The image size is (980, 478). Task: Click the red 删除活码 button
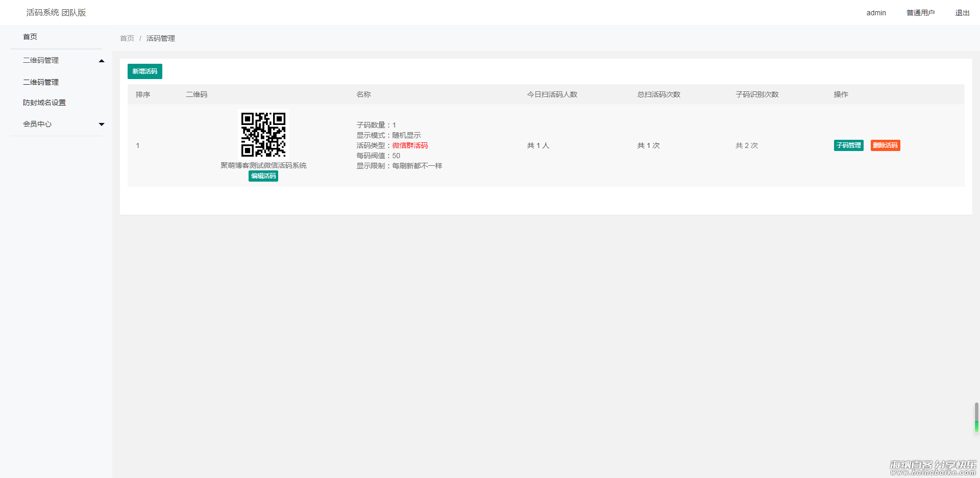[886, 145]
